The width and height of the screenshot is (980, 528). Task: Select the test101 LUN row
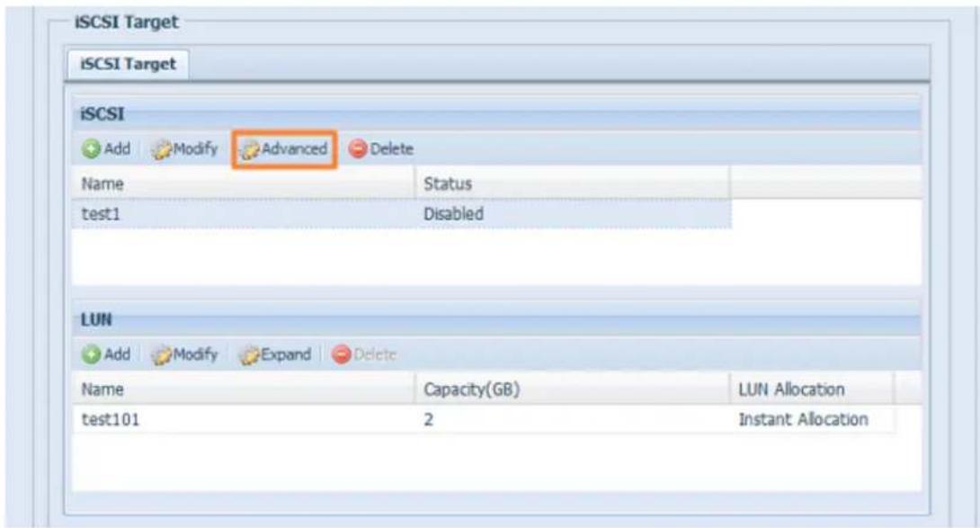(106, 419)
